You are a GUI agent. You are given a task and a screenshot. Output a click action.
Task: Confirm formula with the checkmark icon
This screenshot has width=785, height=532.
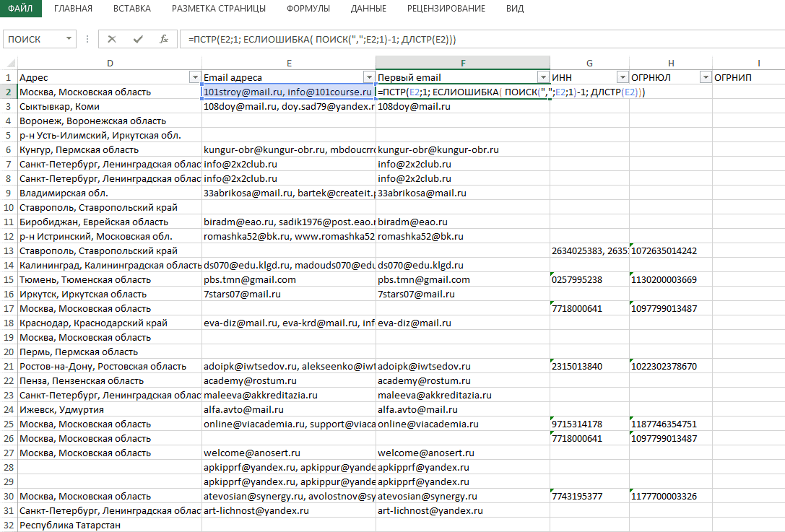coord(138,39)
